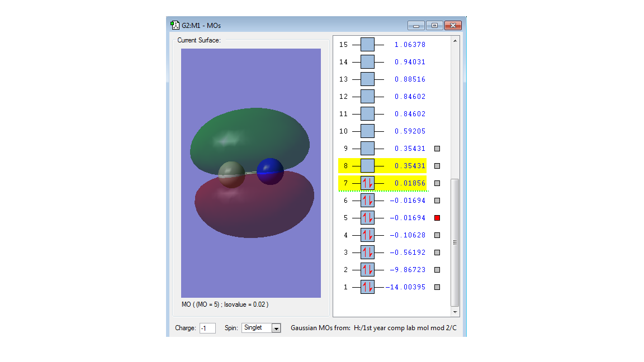Click energy value -14.00395
The width and height of the screenshot is (644, 362).
point(405,287)
